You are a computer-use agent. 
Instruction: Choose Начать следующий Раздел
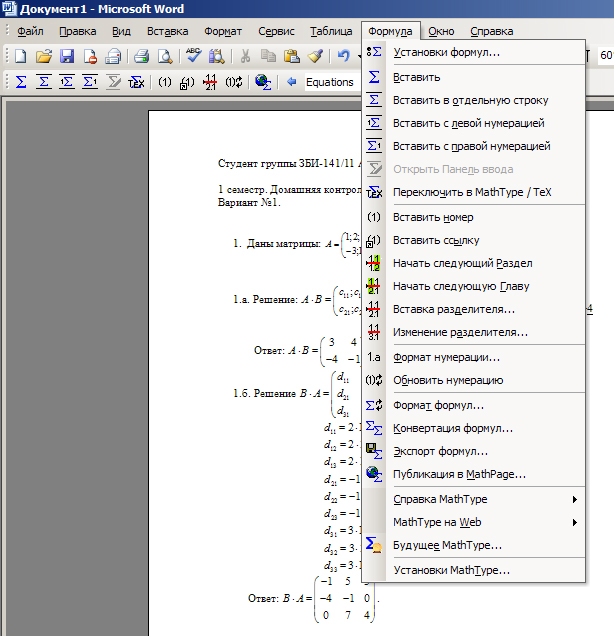point(475,263)
